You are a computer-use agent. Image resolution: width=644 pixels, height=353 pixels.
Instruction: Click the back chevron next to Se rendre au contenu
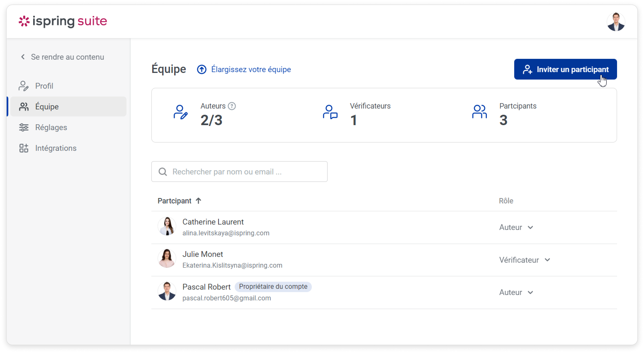pos(23,57)
